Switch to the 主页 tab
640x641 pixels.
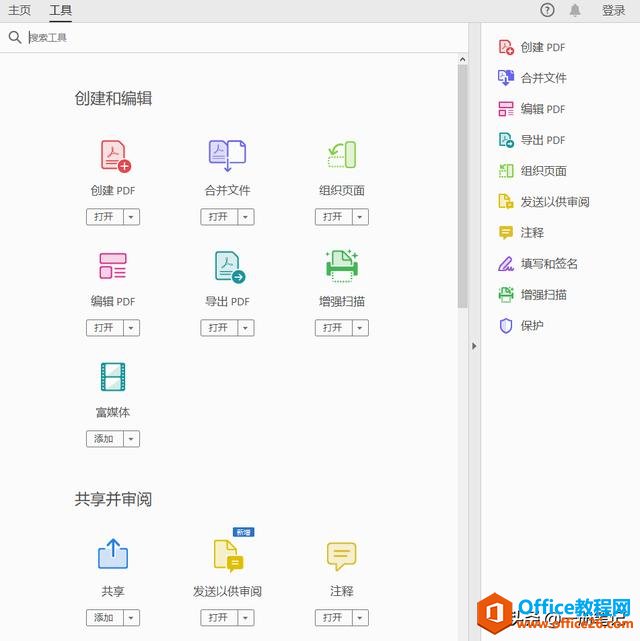point(19,10)
